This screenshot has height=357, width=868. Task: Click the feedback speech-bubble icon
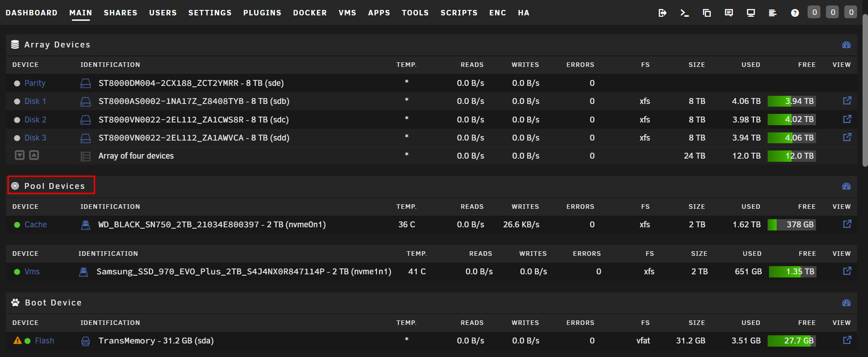(729, 13)
